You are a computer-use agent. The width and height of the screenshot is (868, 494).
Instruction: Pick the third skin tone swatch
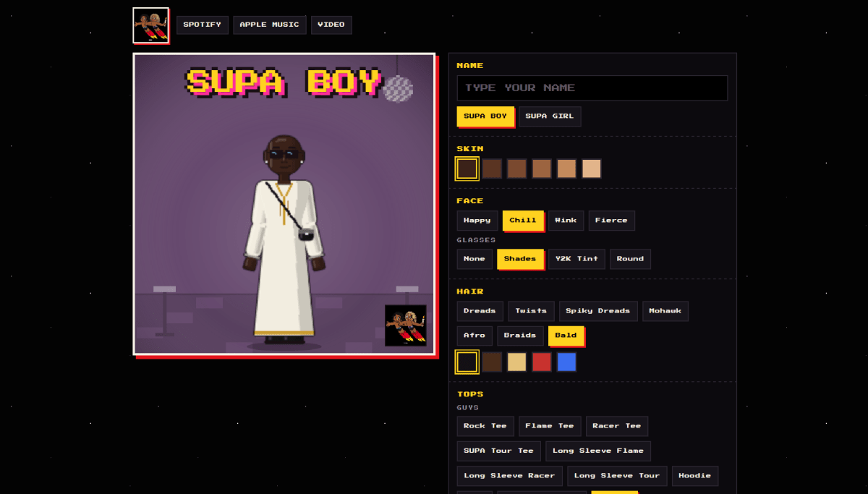tap(517, 169)
